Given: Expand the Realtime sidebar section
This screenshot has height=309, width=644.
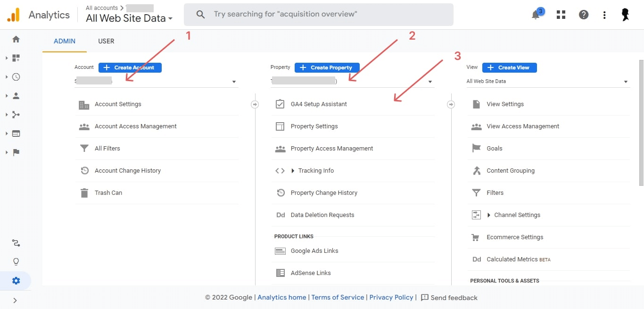Looking at the screenshot, I should 7,77.
